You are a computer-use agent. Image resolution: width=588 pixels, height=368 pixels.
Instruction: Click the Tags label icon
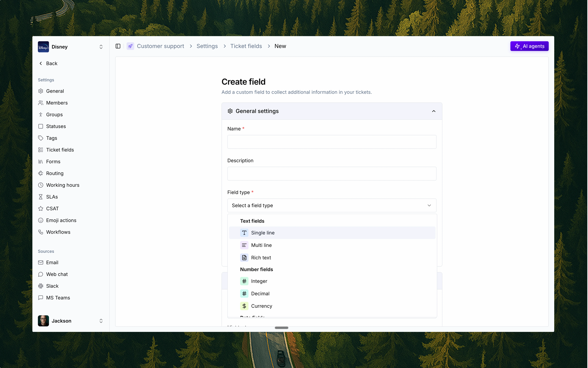click(41, 138)
